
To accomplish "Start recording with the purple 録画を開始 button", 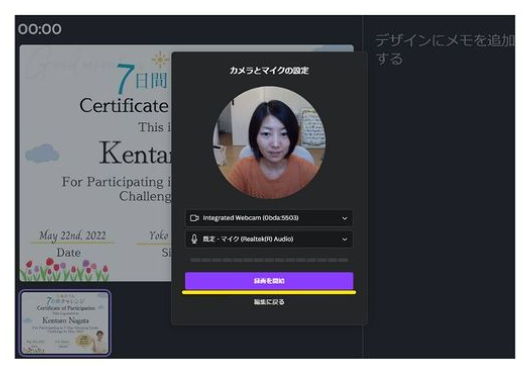I will (269, 281).
